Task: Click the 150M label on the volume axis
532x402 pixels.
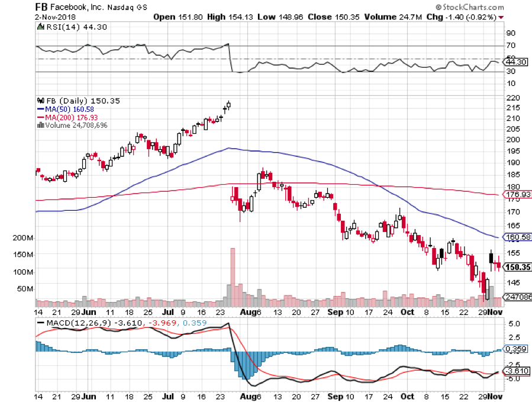Action: 22,255
